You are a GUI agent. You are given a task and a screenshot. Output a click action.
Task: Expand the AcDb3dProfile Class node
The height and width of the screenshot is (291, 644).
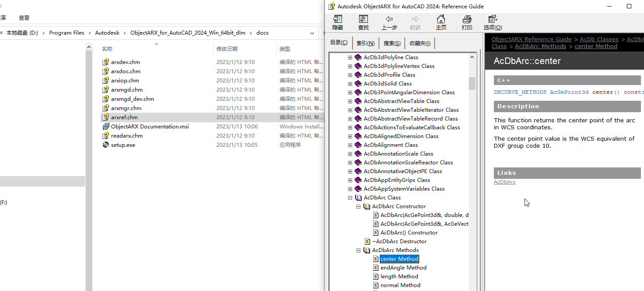click(350, 75)
